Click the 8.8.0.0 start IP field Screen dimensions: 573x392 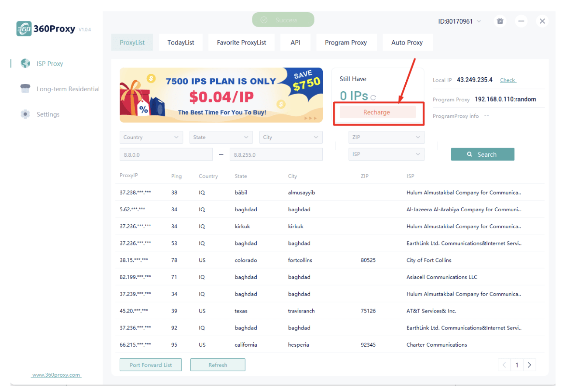tap(166, 155)
